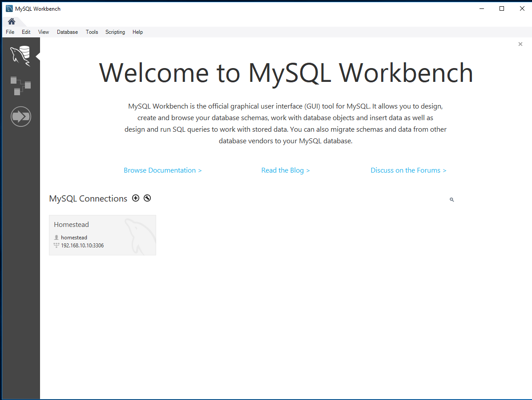Minimize the MySQL Workbench window
The image size is (532, 400).
pyautogui.click(x=481, y=8)
